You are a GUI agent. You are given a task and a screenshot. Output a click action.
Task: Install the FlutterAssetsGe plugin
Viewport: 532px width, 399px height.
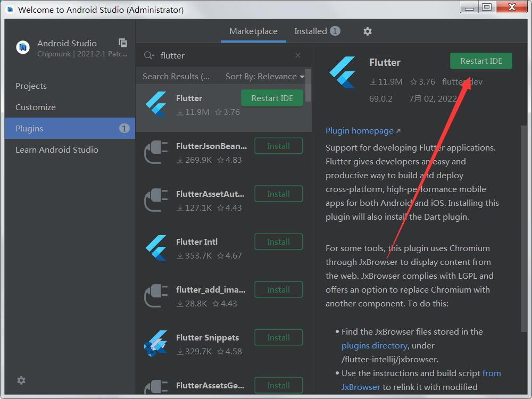279,385
